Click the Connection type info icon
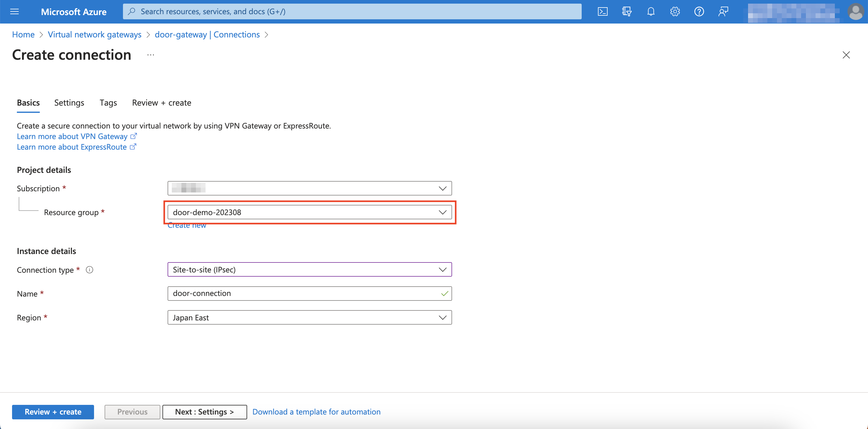Image resolution: width=868 pixels, height=429 pixels. pos(89,270)
